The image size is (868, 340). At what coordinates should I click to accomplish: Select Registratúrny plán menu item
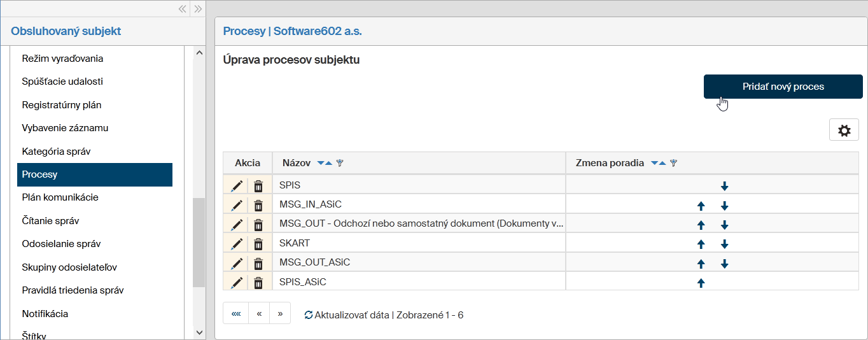[x=62, y=105]
